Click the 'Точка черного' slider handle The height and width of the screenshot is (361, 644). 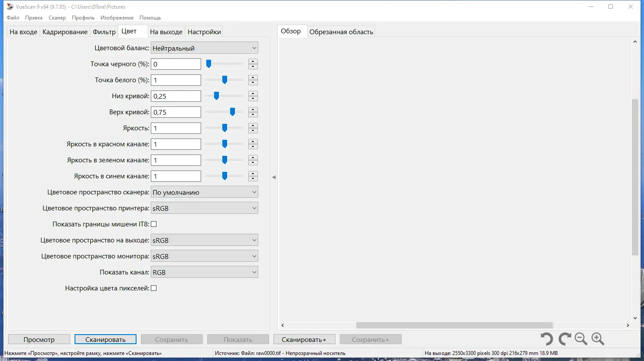(208, 64)
